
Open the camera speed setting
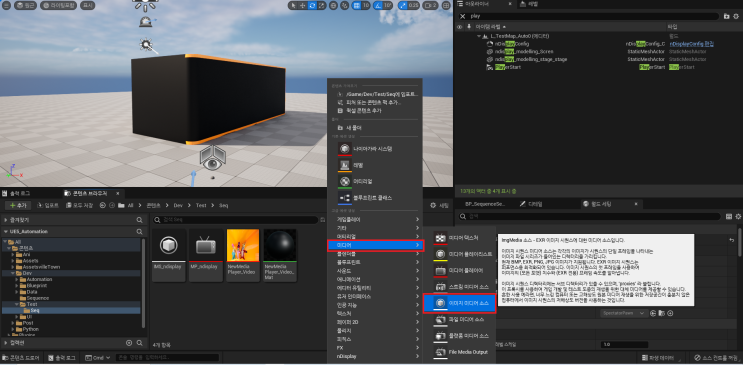[x=430, y=5]
